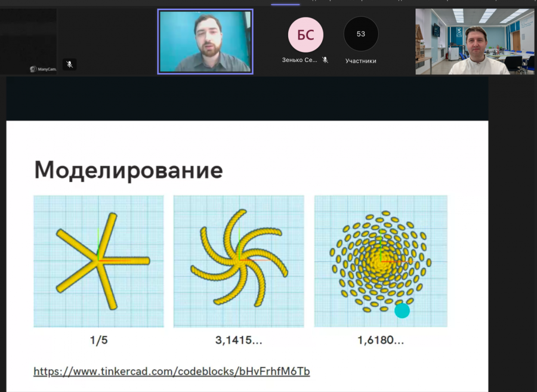Select the БС avatar circle
The width and height of the screenshot is (537, 392).
[x=305, y=35]
